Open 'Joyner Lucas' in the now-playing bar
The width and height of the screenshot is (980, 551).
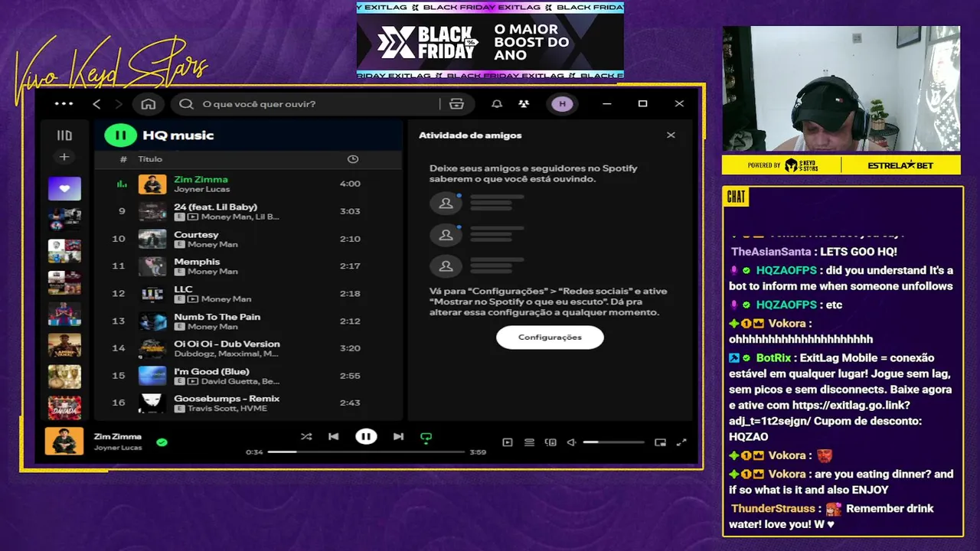coord(118,447)
